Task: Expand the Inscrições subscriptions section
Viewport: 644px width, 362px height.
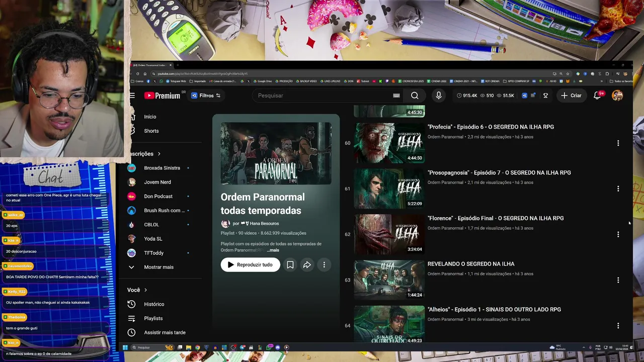Action: point(145,154)
